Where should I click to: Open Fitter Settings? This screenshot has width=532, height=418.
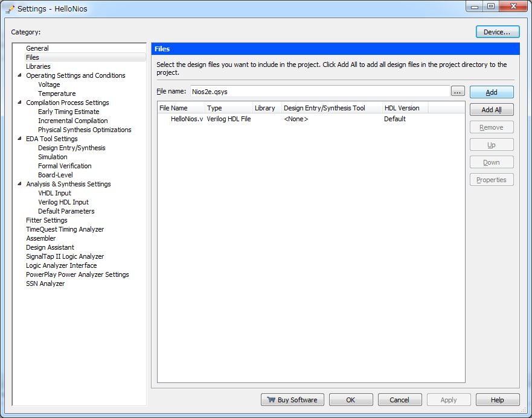point(47,220)
